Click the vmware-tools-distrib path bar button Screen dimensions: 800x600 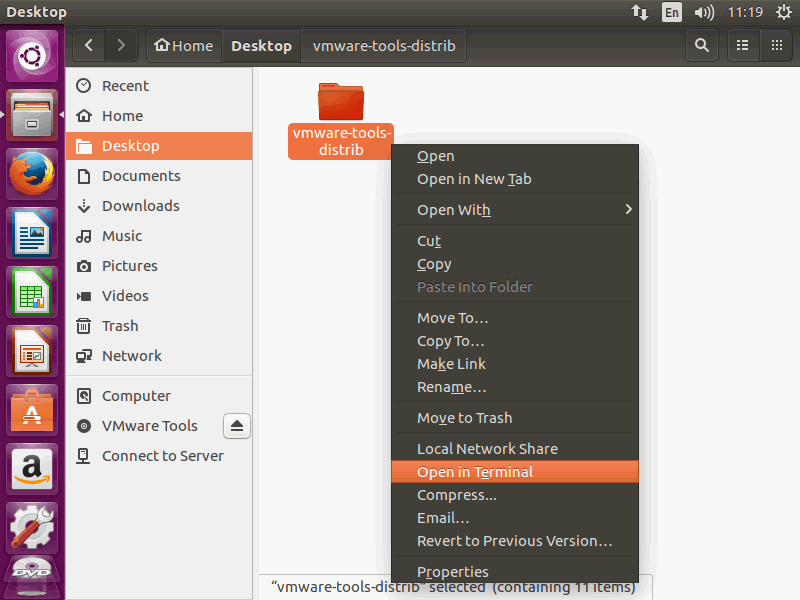(x=384, y=45)
